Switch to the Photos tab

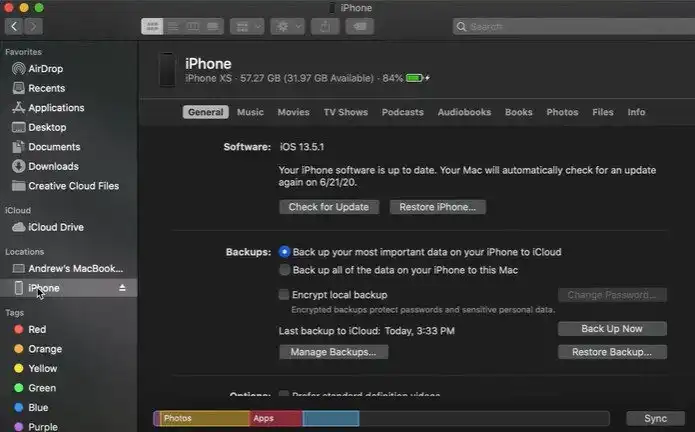pos(562,112)
